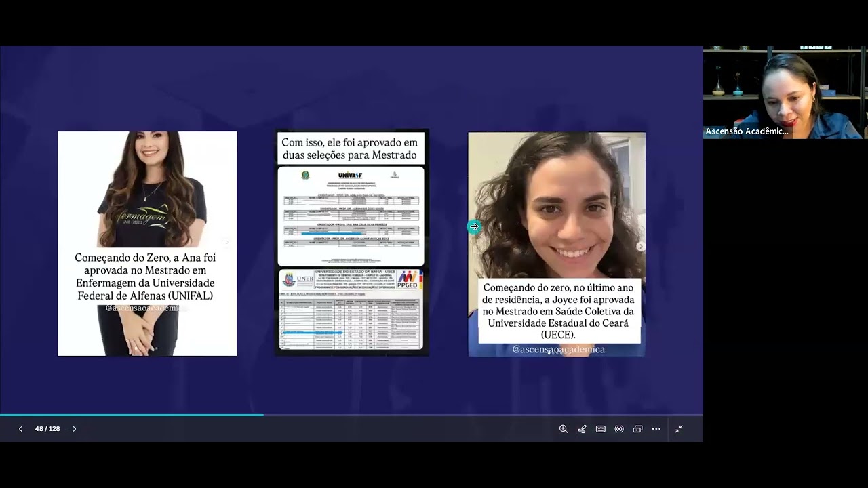Click the Ascensão Acadêmic... name label
The width and height of the screenshot is (868, 488).
pyautogui.click(x=747, y=131)
